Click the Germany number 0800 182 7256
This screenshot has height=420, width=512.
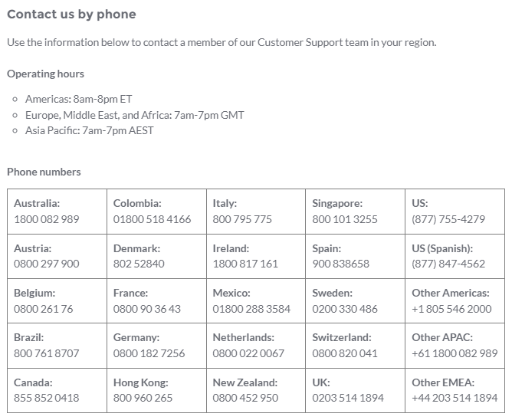[149, 353]
